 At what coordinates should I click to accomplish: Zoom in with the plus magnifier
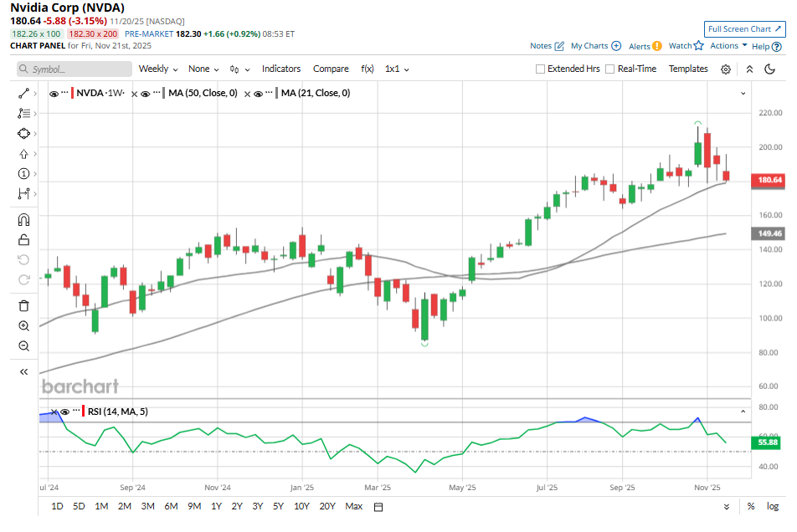(23, 326)
